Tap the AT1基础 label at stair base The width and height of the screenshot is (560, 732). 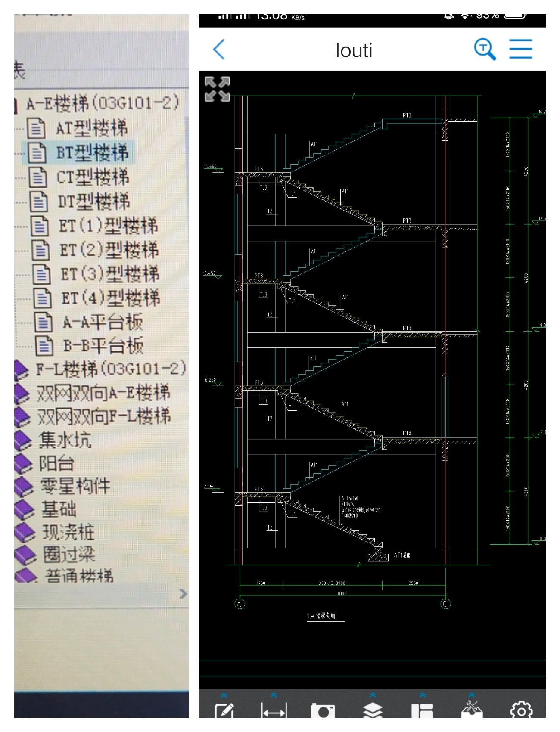(x=402, y=555)
